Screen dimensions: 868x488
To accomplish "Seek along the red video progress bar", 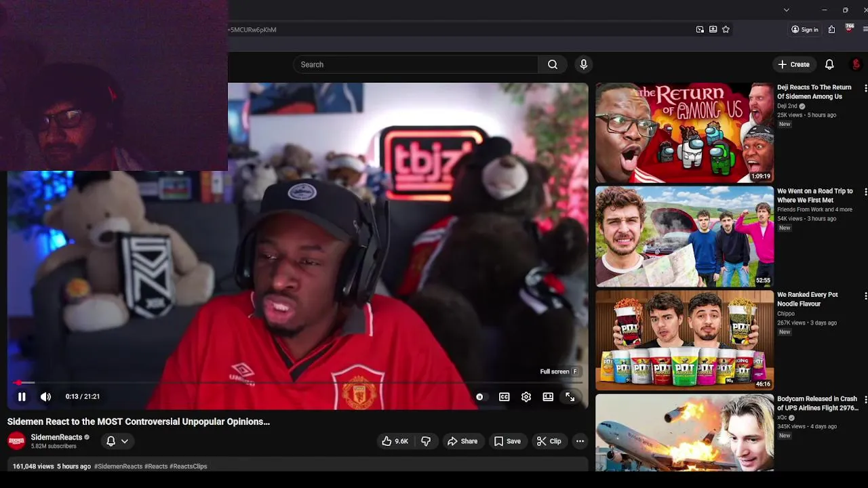I will (295, 383).
